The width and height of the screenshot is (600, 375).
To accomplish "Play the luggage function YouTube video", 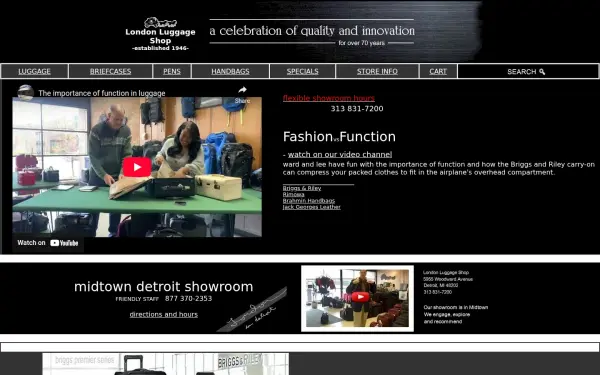I will [137, 167].
